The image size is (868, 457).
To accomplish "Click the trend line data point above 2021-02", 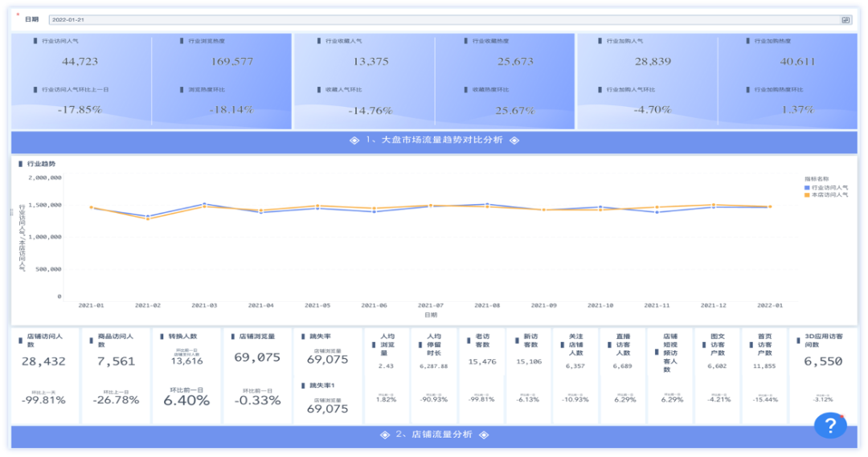I will [x=148, y=216].
